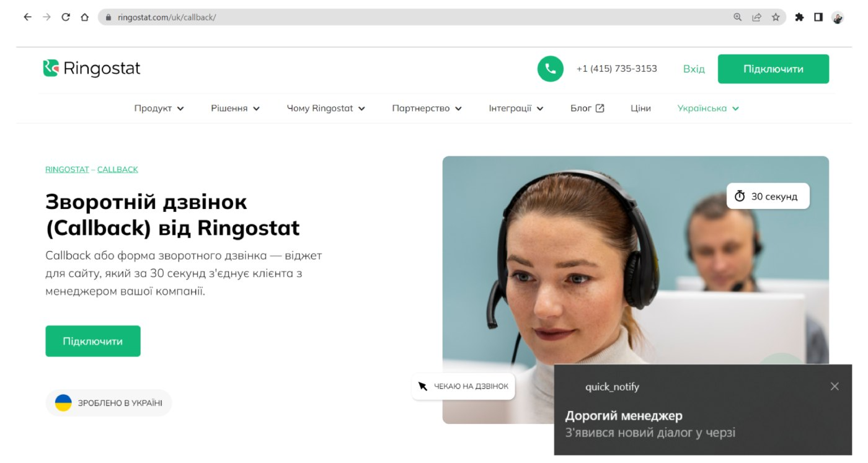Click the browser forward arrow
The image size is (868, 463).
[x=46, y=17]
